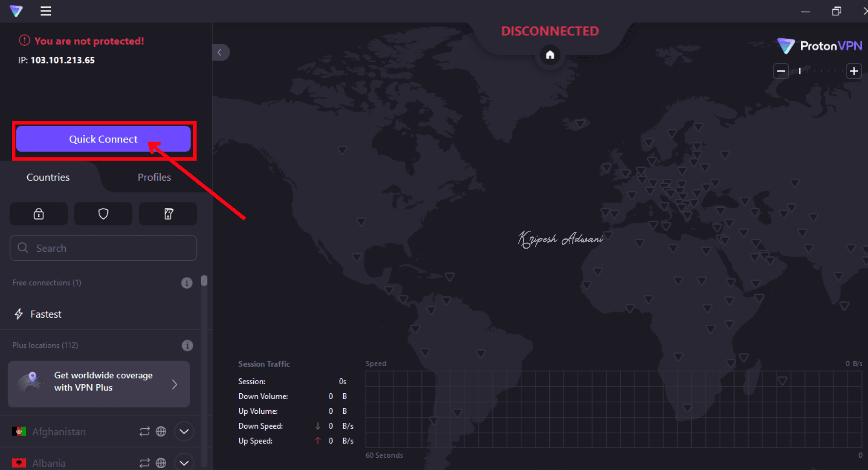Toggle the NetShield shield feature

104,214
